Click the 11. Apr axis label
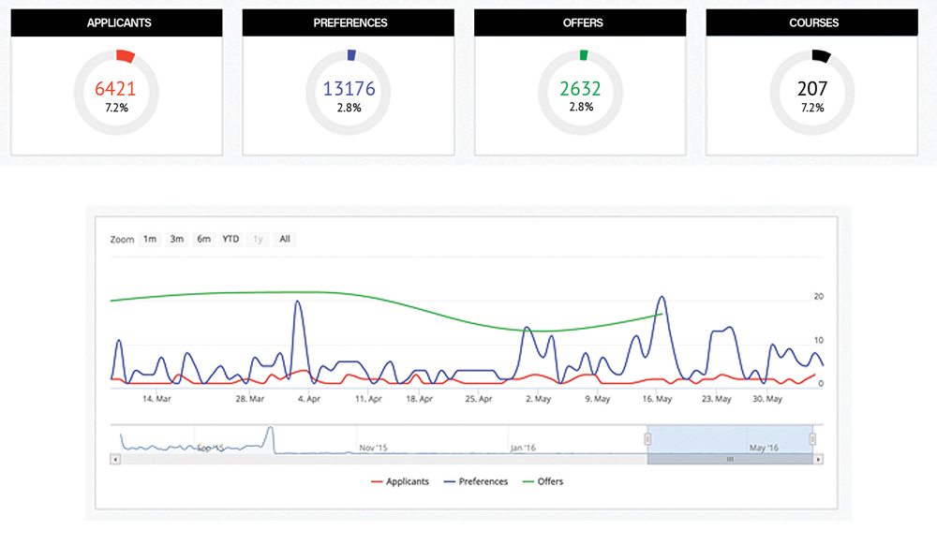This screenshot has height=560, width=937. (368, 399)
